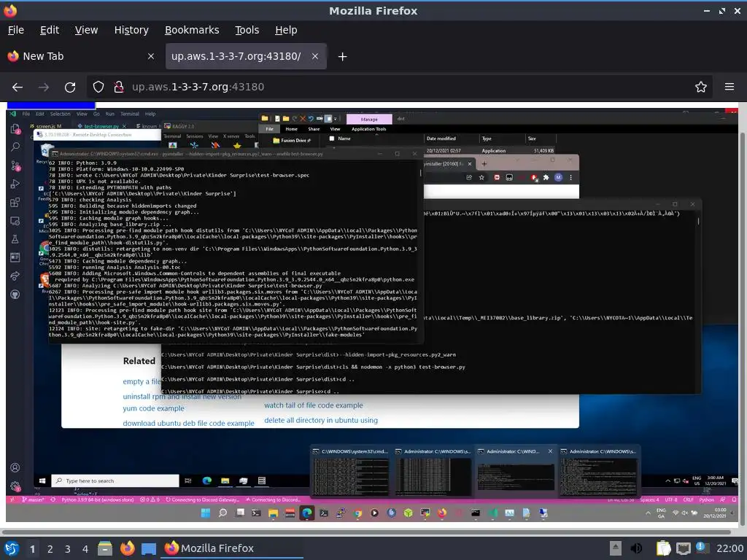
Task: Reload the current page
Action: [70, 87]
